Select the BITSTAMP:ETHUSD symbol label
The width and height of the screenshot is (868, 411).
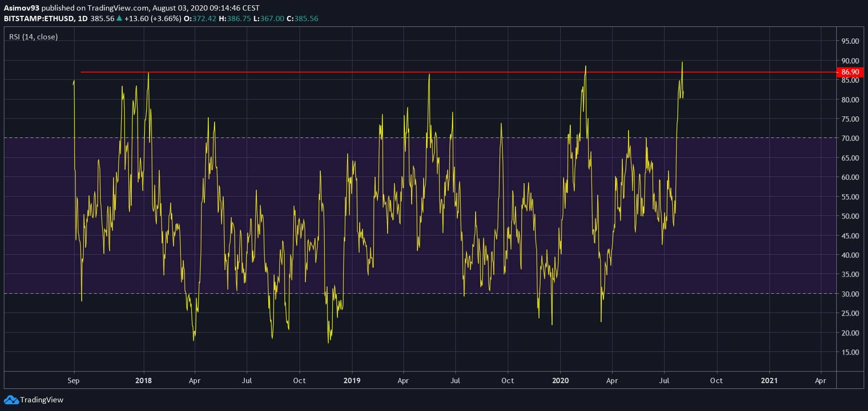[x=39, y=18]
